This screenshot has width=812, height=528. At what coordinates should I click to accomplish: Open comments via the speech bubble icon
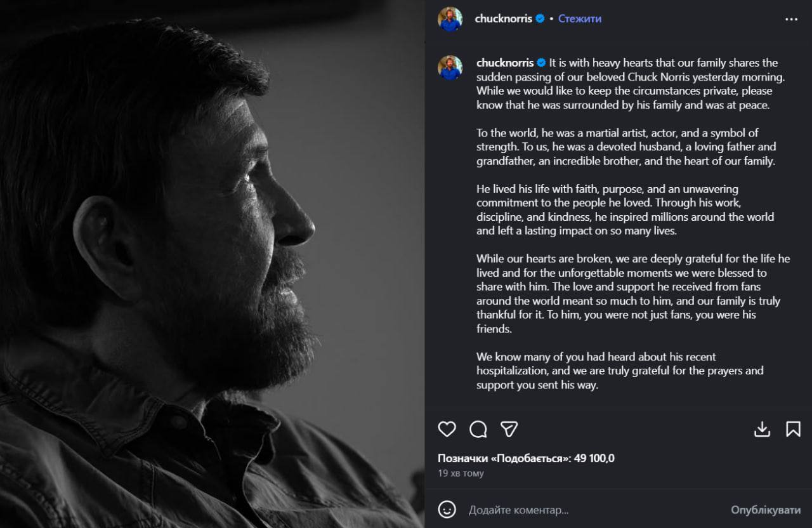tap(478, 430)
